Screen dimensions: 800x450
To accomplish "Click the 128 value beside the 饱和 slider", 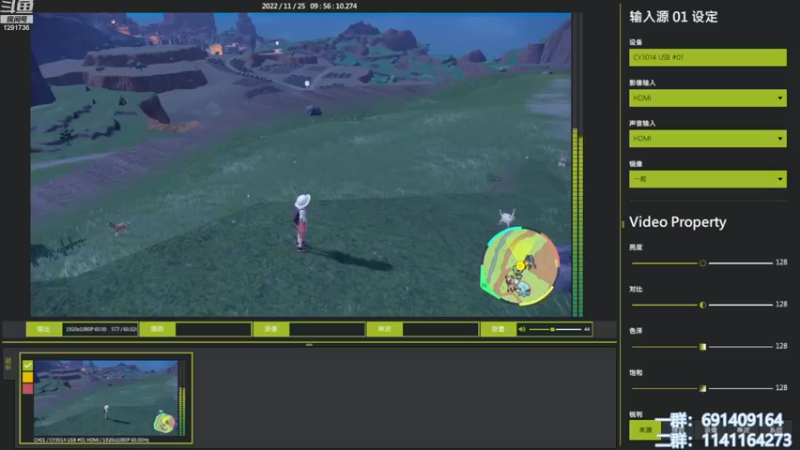I will (x=781, y=388).
